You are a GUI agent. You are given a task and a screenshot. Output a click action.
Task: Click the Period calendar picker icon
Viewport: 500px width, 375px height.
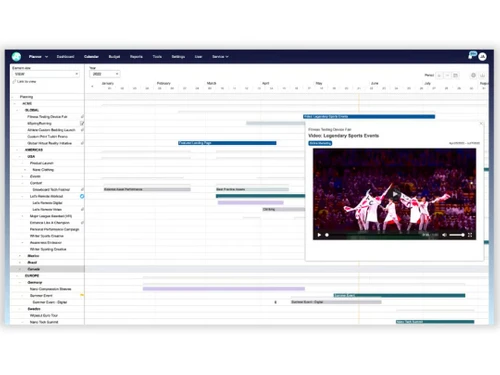coord(455,75)
